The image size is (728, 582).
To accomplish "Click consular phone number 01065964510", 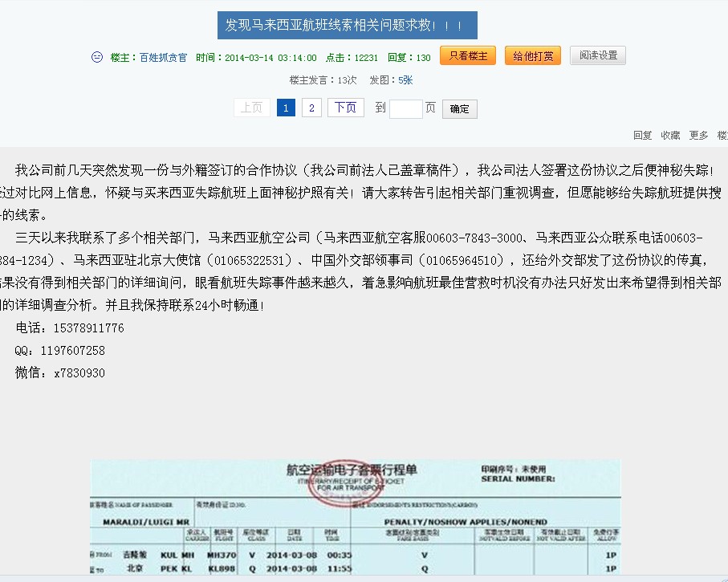I will (x=462, y=260).
